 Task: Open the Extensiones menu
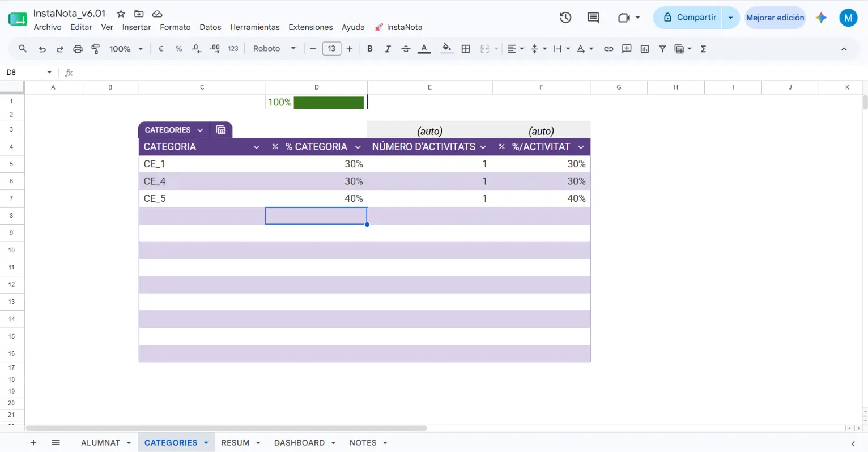pos(310,27)
